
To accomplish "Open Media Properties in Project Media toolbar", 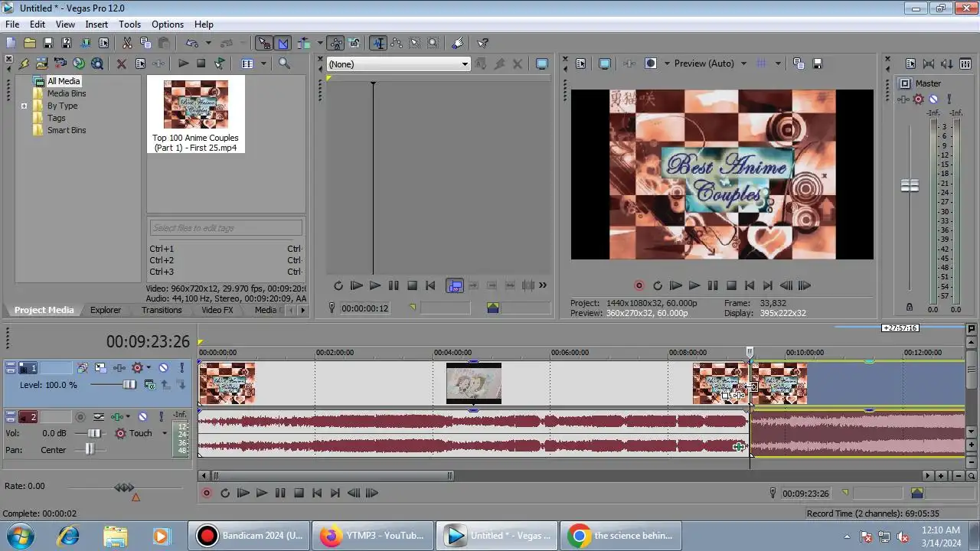I will click(x=140, y=64).
